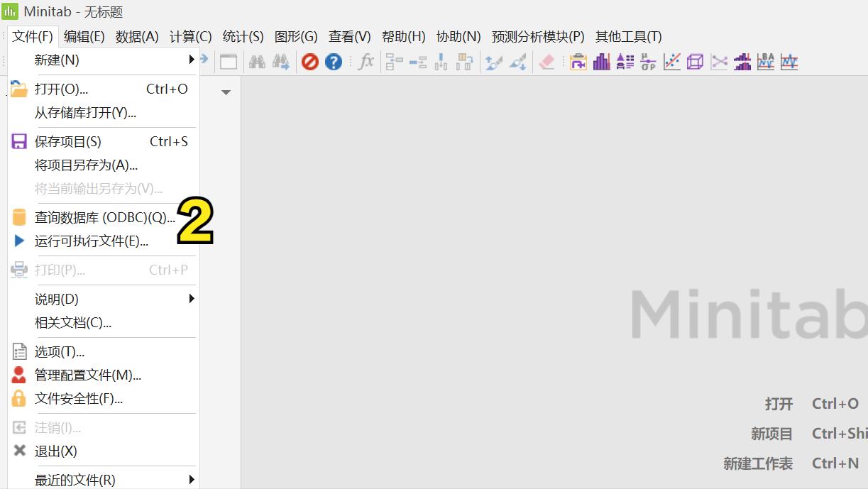Expand the 新建(N) submenu arrow
Image resolution: width=868 pixels, height=489 pixels.
coord(190,60)
